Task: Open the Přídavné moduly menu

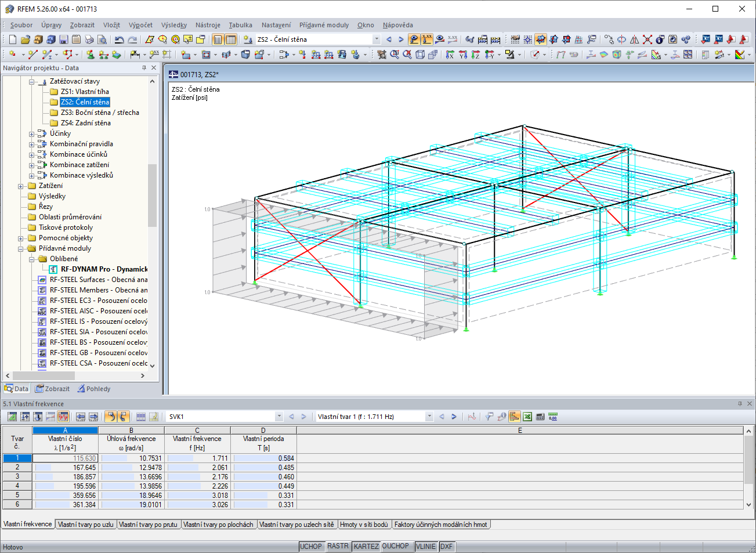Action: click(324, 25)
